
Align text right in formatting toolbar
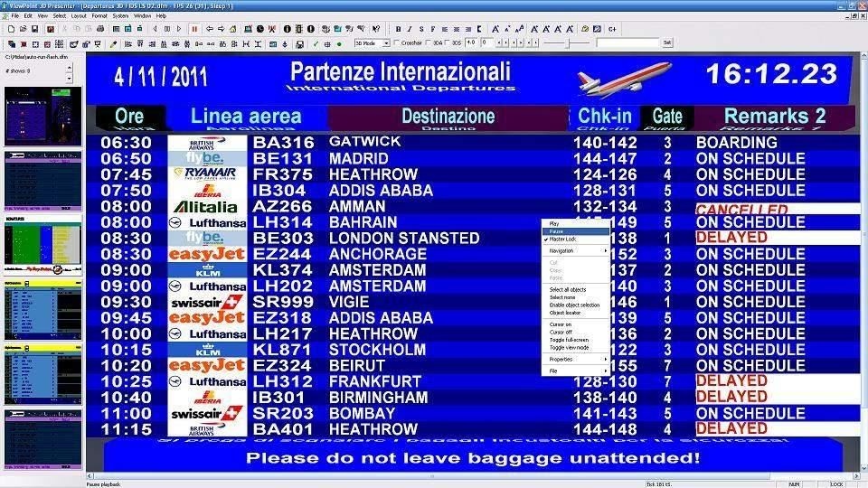tap(467, 29)
